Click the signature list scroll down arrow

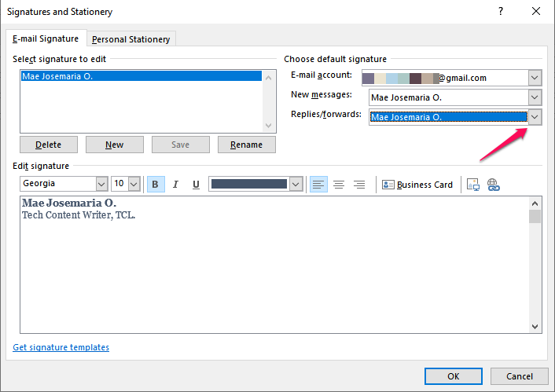click(269, 126)
